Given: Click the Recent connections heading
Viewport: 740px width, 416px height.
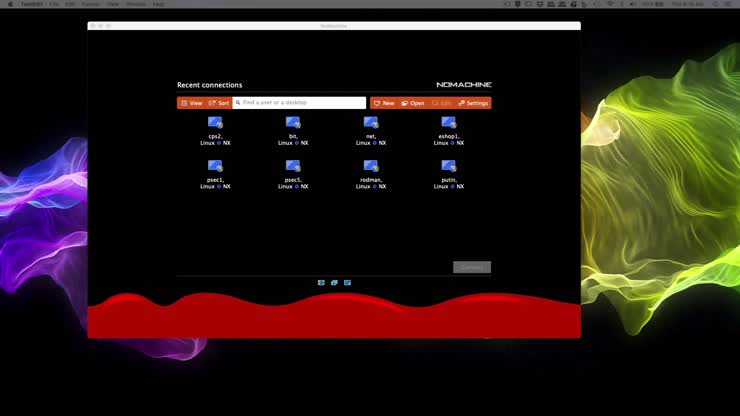Looking at the screenshot, I should (x=210, y=85).
